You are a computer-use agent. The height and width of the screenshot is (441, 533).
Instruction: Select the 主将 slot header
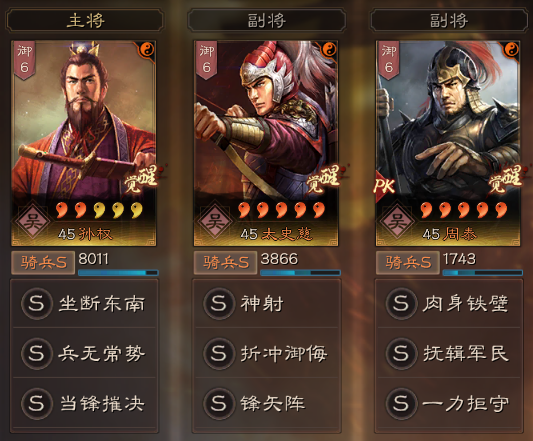tap(85, 20)
